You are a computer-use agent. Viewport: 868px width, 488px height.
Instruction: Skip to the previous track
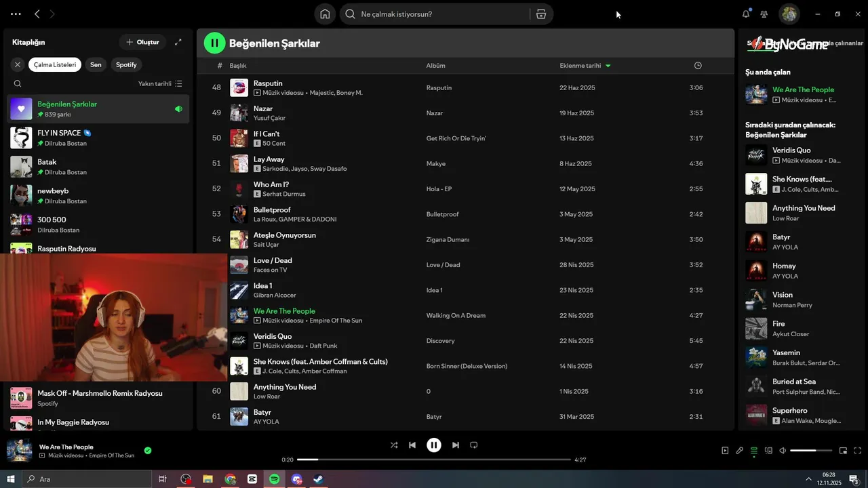tap(412, 445)
